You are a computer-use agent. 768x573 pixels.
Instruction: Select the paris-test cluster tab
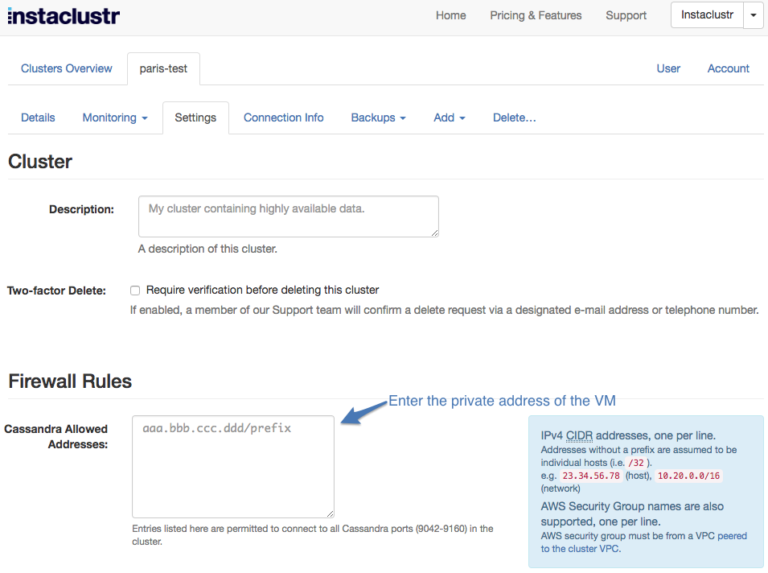point(163,69)
